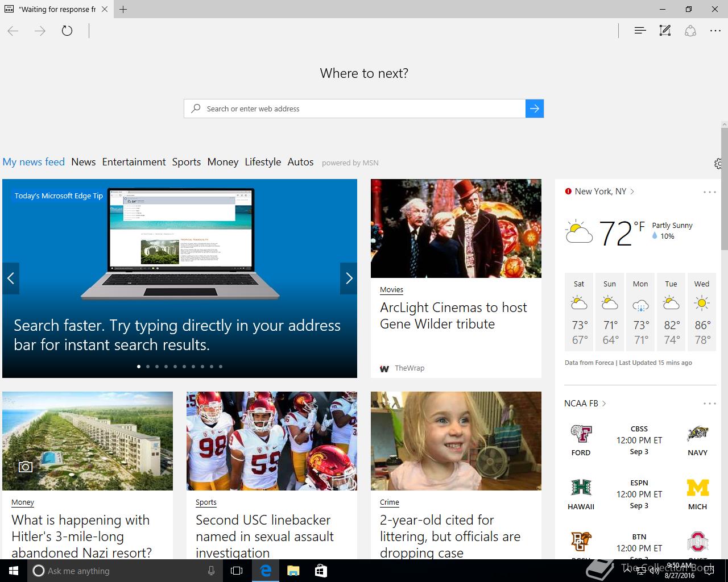This screenshot has height=582, width=728.
Task: Click Today's Microsoft Edge Tip label
Action: pyautogui.click(x=59, y=196)
